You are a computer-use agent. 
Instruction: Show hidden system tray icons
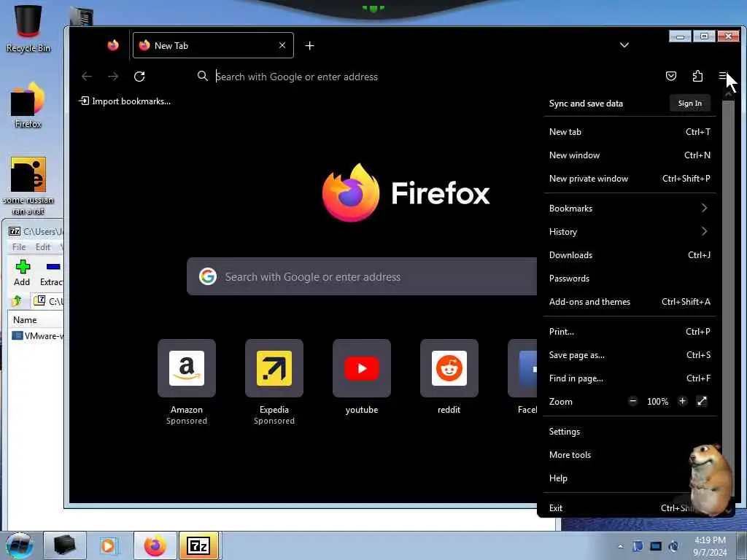[620, 547]
